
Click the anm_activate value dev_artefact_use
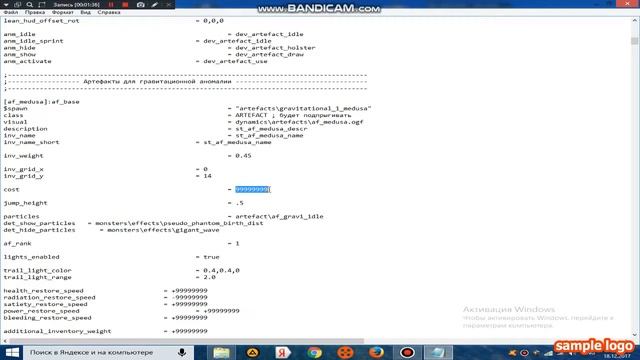click(x=236, y=61)
